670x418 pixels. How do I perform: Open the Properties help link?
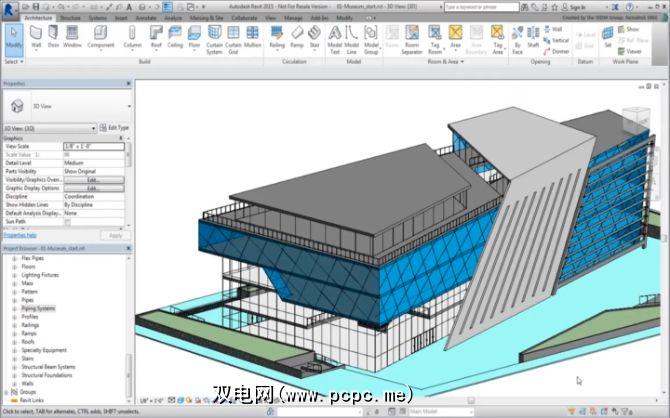tap(21, 235)
